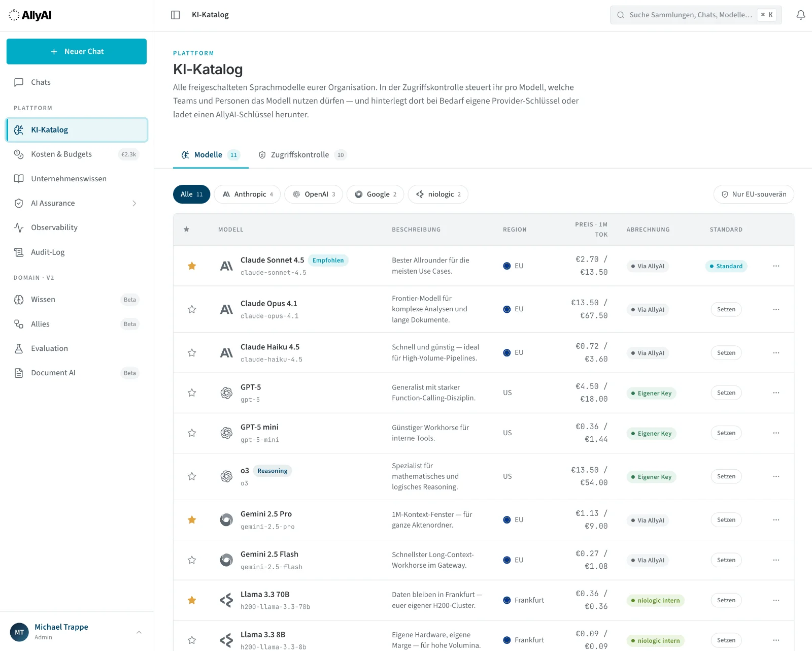Set Claude Opus 4.1 as standard
This screenshot has height=651, width=812.
(x=726, y=309)
